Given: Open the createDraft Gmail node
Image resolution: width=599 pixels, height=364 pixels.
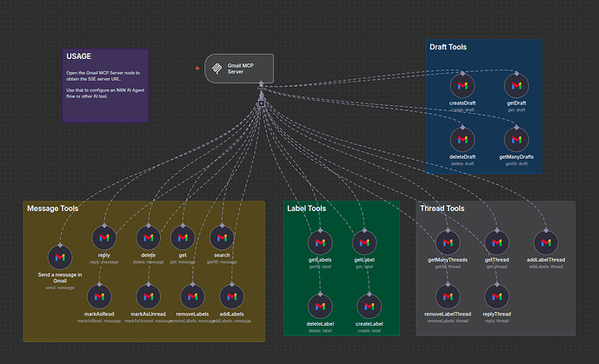Looking at the screenshot, I should tap(463, 86).
